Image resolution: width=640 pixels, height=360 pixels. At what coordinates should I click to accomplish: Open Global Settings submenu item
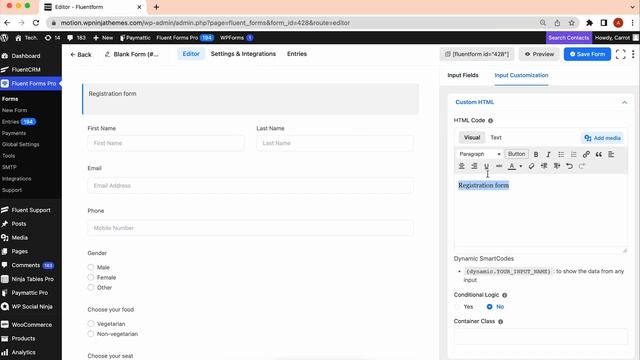(x=20, y=144)
